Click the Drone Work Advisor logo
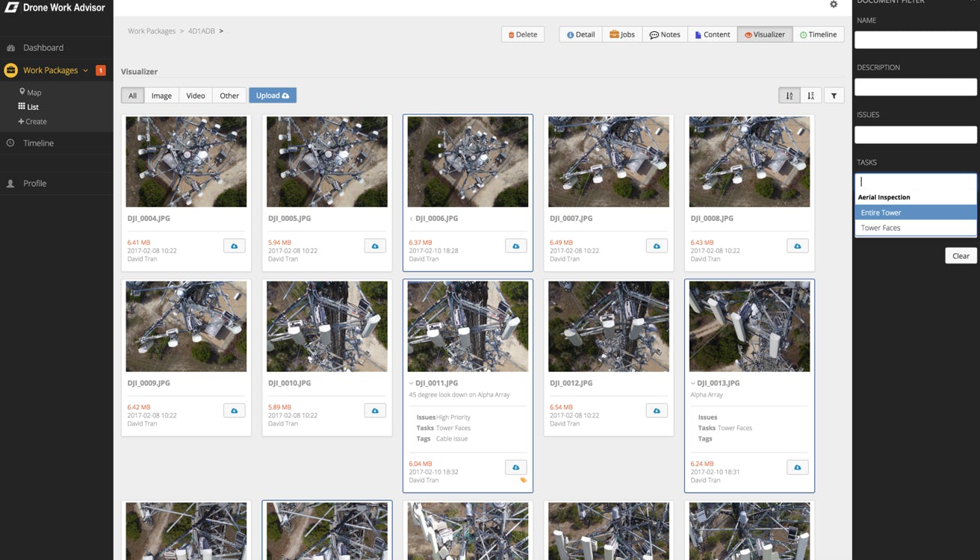Image resolution: width=980 pixels, height=560 pixels. [55, 7]
